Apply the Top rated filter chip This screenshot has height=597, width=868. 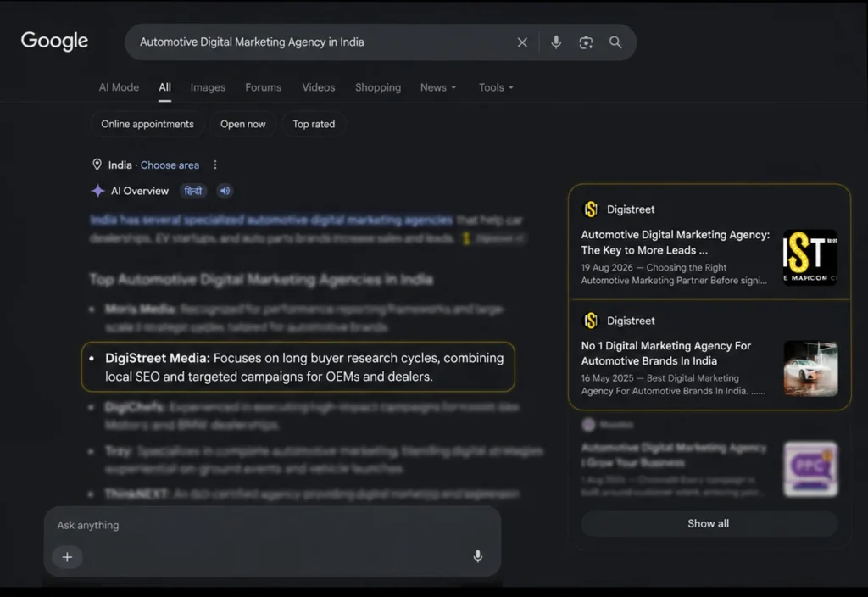click(x=314, y=124)
